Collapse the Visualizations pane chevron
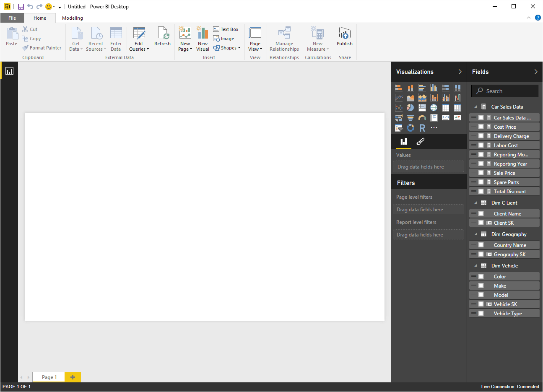Viewport: 543px width, 392px height. (460, 72)
